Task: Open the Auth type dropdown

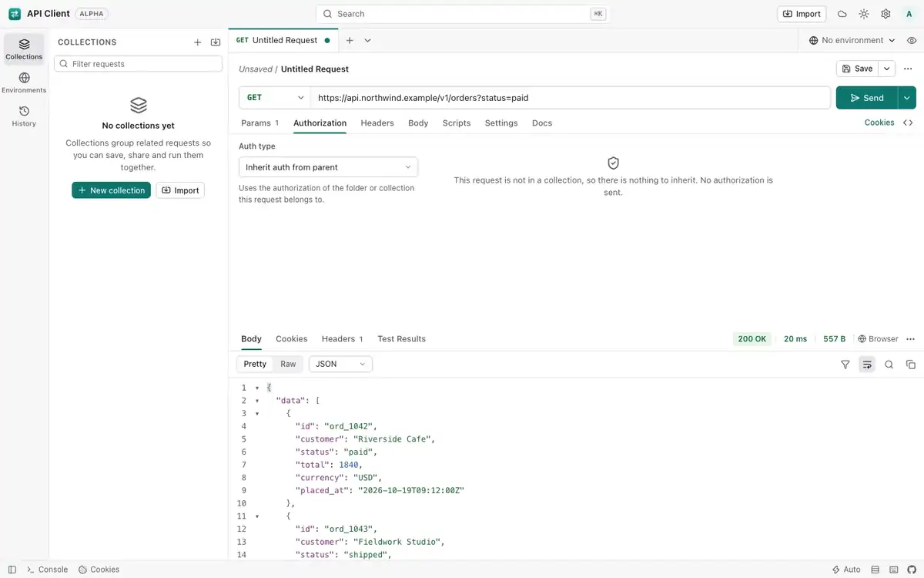Action: tap(328, 167)
